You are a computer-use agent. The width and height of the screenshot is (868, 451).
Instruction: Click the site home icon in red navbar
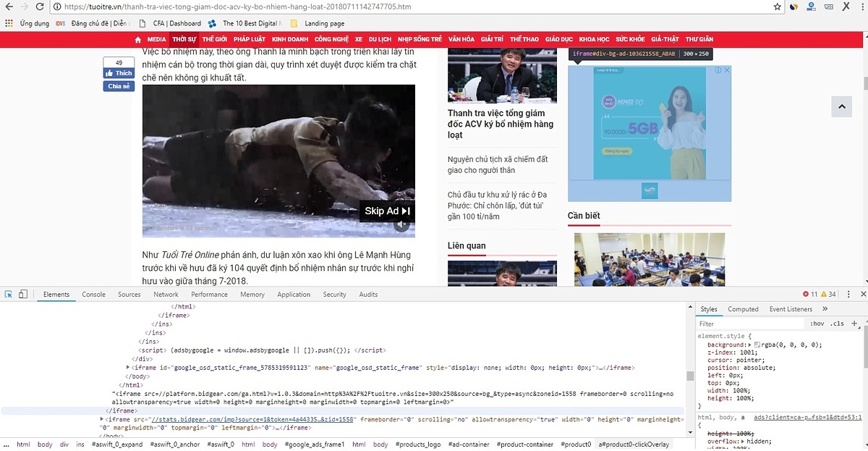tap(138, 39)
